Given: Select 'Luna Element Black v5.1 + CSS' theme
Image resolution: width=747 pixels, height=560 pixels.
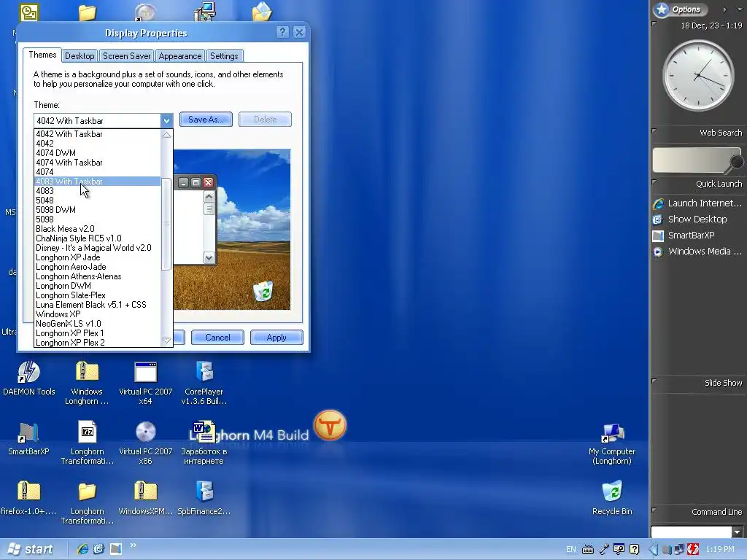Looking at the screenshot, I should 98,305.
